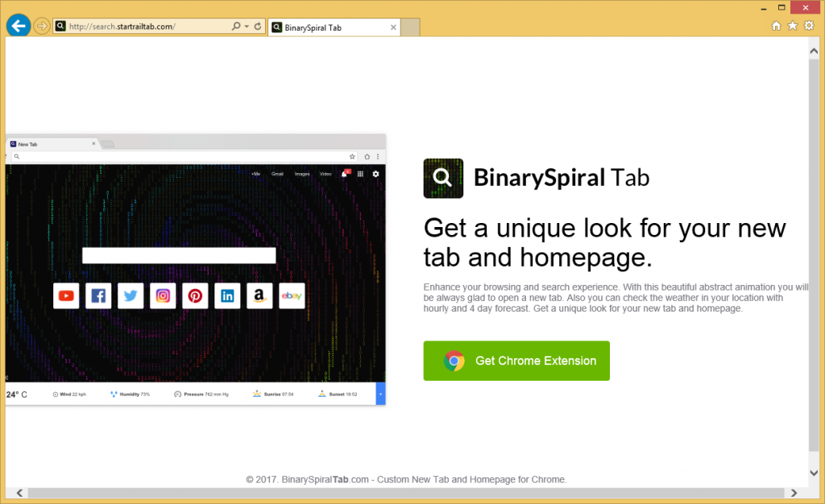This screenshot has height=504, width=825.
Task: Click the vertical scrollbar thumb
Action: point(814,254)
